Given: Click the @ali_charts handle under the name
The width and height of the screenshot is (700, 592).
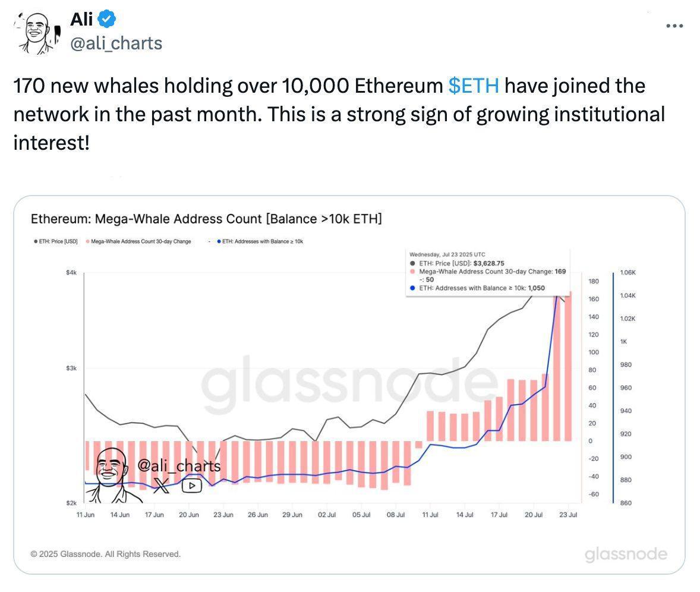Looking at the screenshot, I should pos(116,43).
